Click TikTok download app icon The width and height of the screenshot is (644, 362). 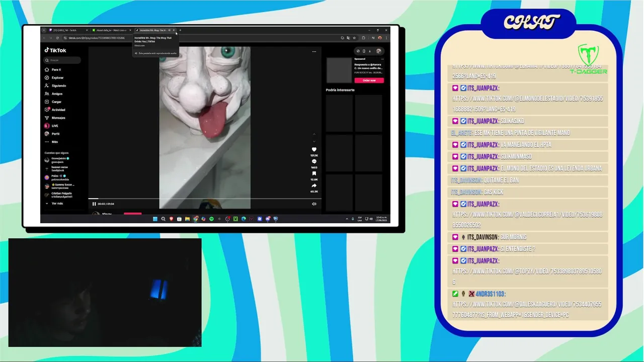click(370, 51)
